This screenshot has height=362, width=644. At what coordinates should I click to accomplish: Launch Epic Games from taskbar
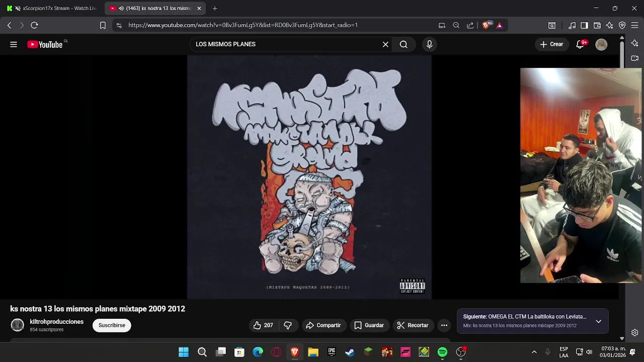coord(332,352)
